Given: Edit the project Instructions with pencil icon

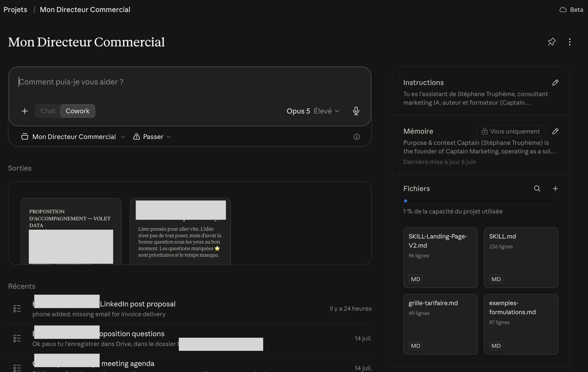Looking at the screenshot, I should tap(555, 83).
